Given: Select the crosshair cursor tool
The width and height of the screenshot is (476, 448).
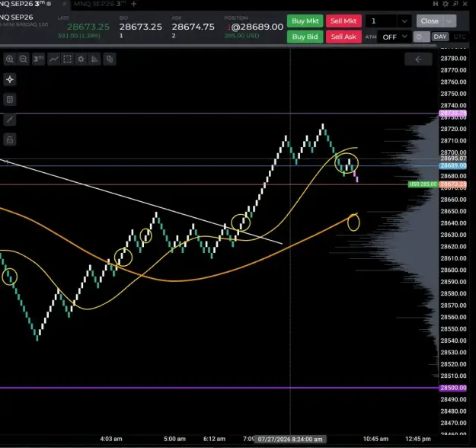Looking at the screenshot, I should (x=10, y=79).
